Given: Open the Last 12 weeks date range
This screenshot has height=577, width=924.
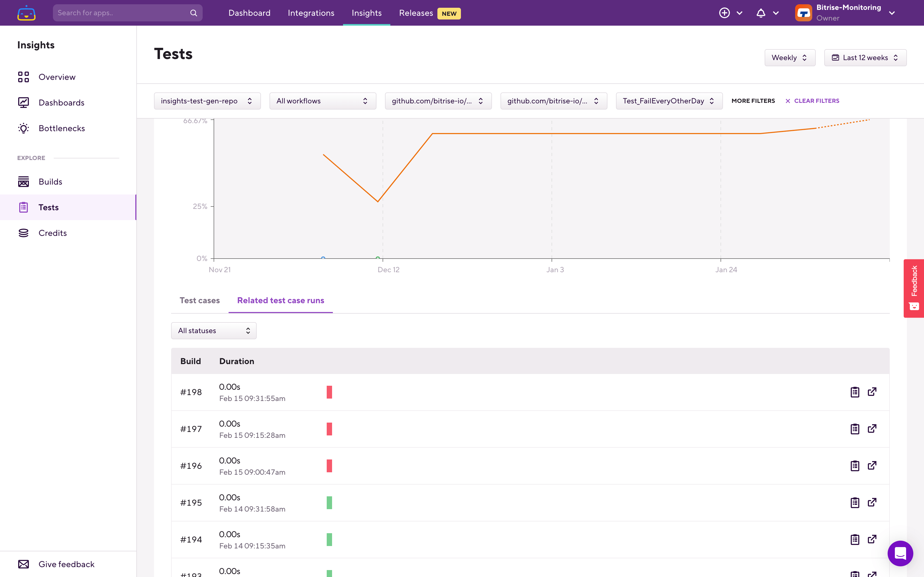Looking at the screenshot, I should pyautogui.click(x=865, y=58).
